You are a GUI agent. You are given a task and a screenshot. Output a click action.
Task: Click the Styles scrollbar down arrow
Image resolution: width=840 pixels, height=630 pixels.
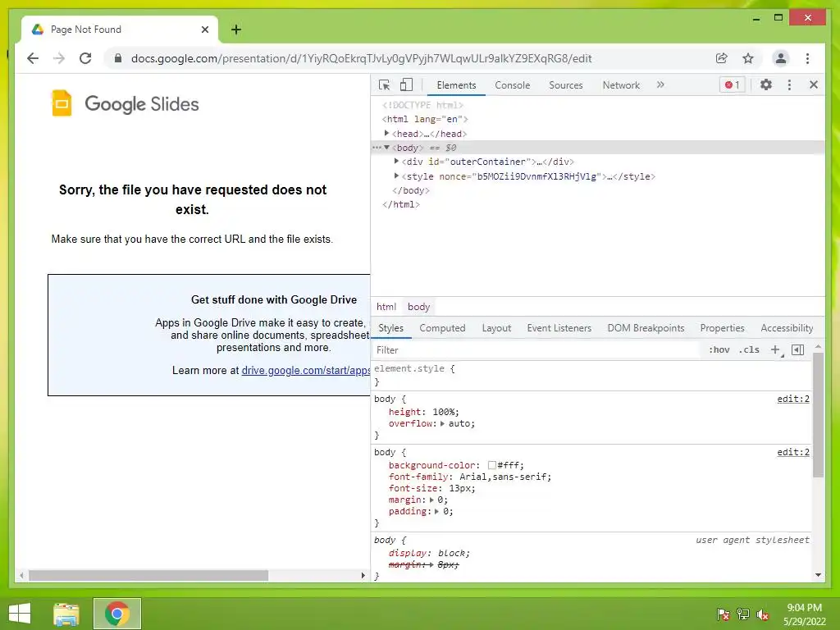tap(818, 575)
